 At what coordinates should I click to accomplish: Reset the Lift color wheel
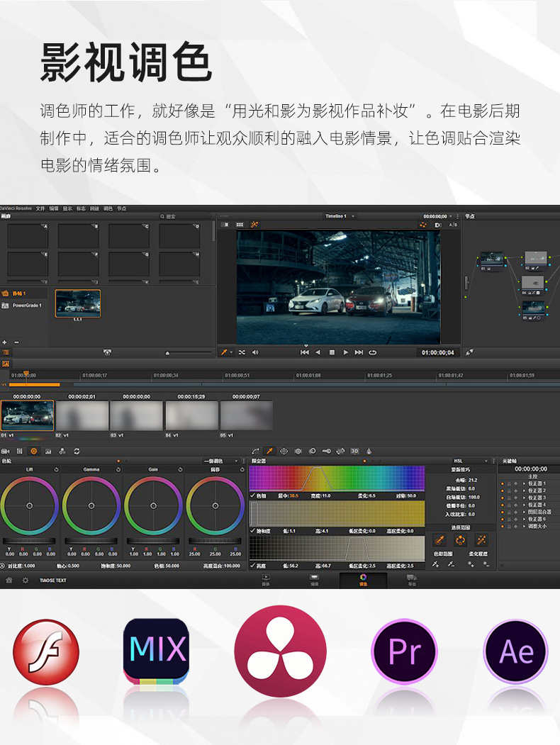coord(56,469)
